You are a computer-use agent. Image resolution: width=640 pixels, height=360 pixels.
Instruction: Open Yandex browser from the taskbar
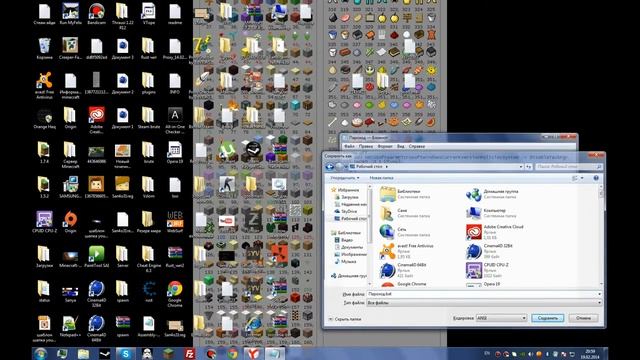[x=253, y=353]
